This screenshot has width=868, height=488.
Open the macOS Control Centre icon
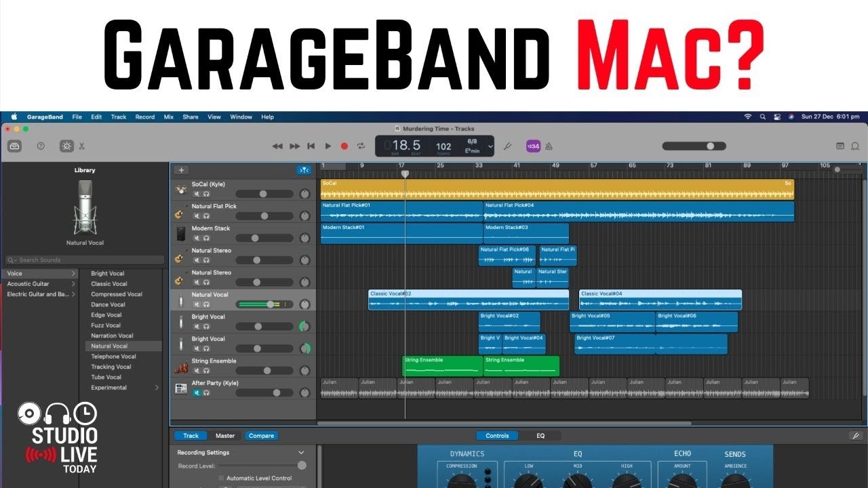point(777,117)
